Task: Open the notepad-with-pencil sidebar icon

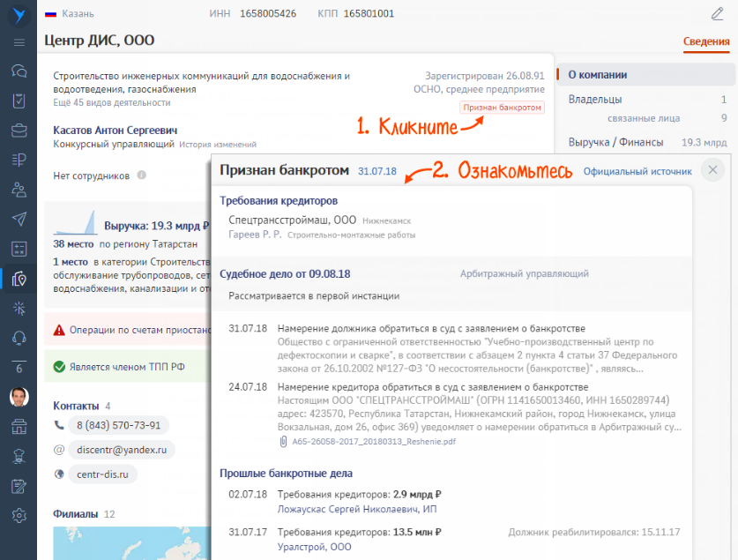Action: (x=19, y=486)
